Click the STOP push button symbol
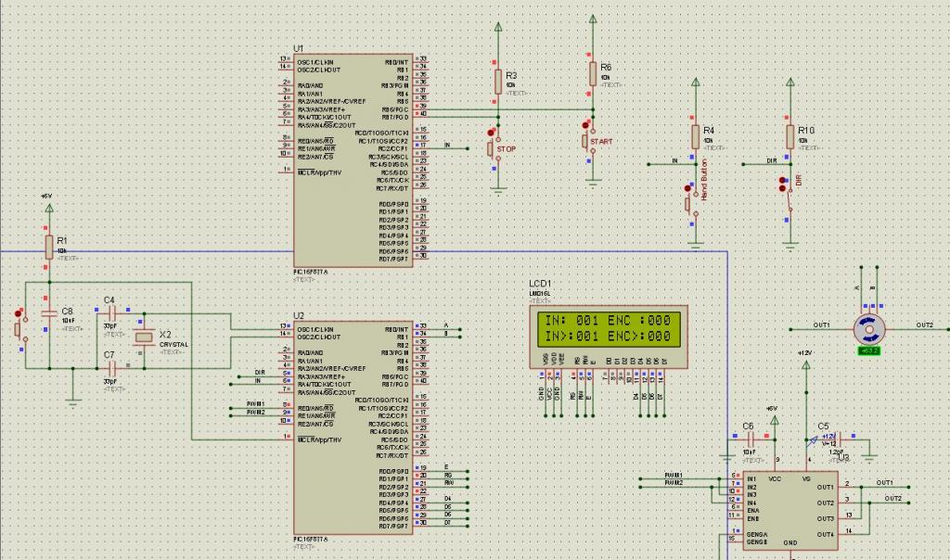This screenshot has width=950, height=560. [494, 147]
